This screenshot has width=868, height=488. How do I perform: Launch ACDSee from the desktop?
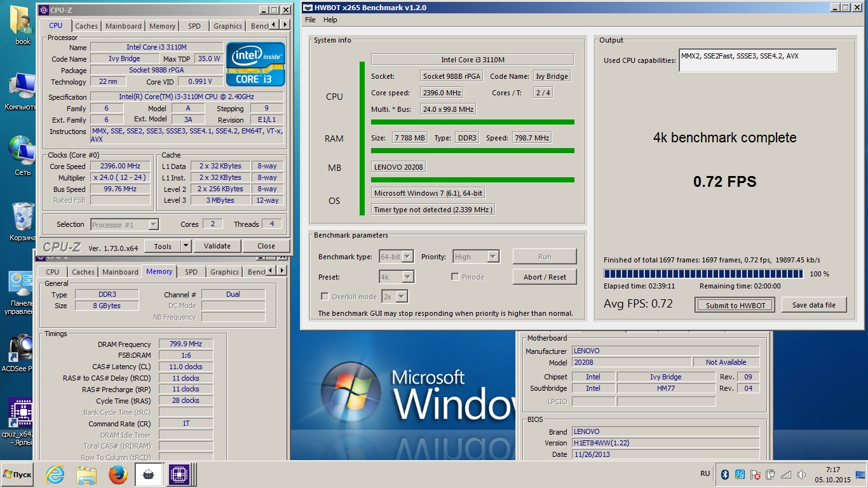(x=19, y=353)
